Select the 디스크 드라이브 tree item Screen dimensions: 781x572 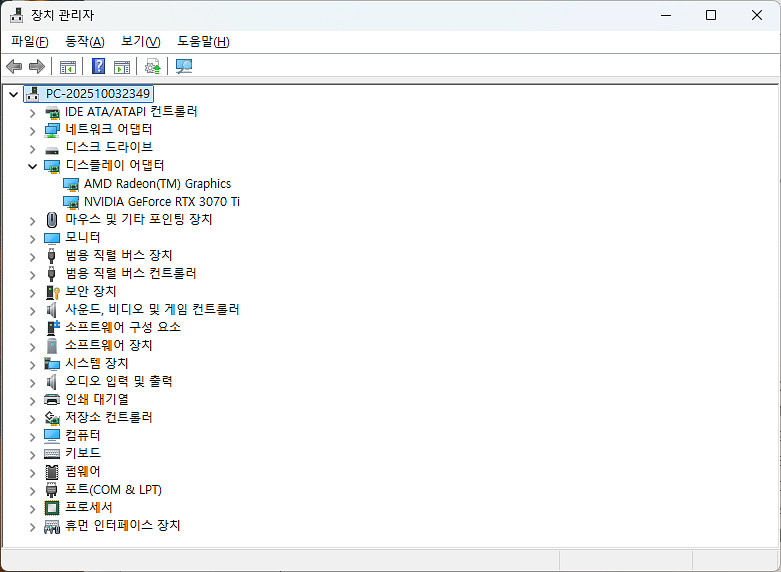pos(108,147)
